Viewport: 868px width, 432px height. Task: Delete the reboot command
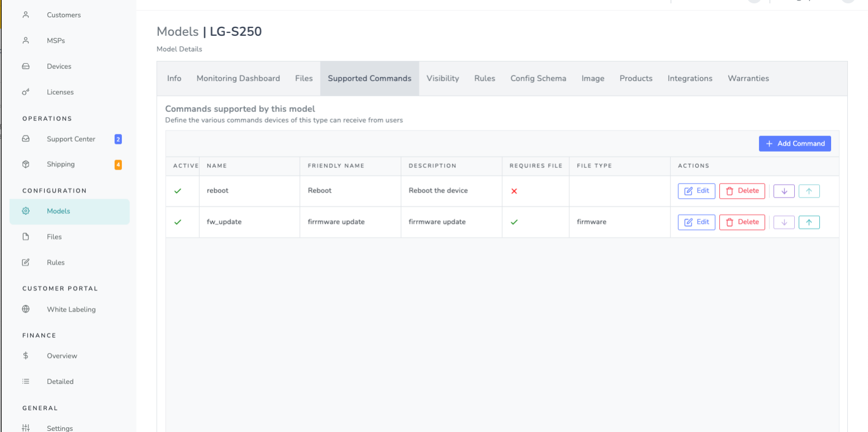point(742,191)
